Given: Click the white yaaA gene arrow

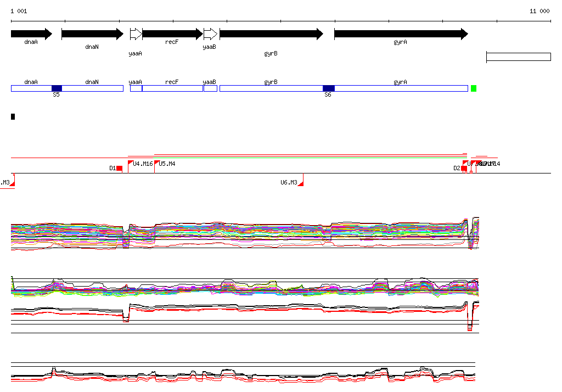Looking at the screenshot, I should pos(136,34).
